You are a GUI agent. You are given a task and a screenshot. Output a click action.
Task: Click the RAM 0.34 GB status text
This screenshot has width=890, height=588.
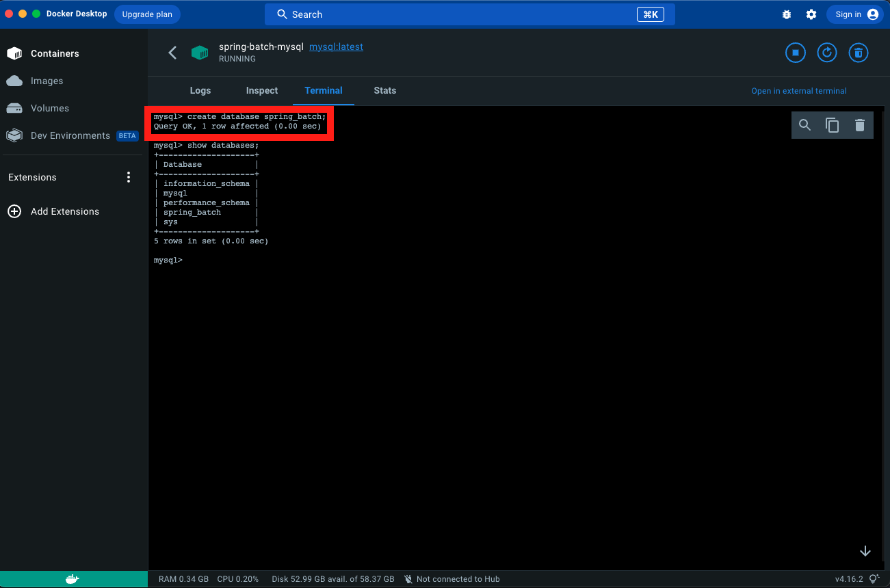click(x=183, y=579)
